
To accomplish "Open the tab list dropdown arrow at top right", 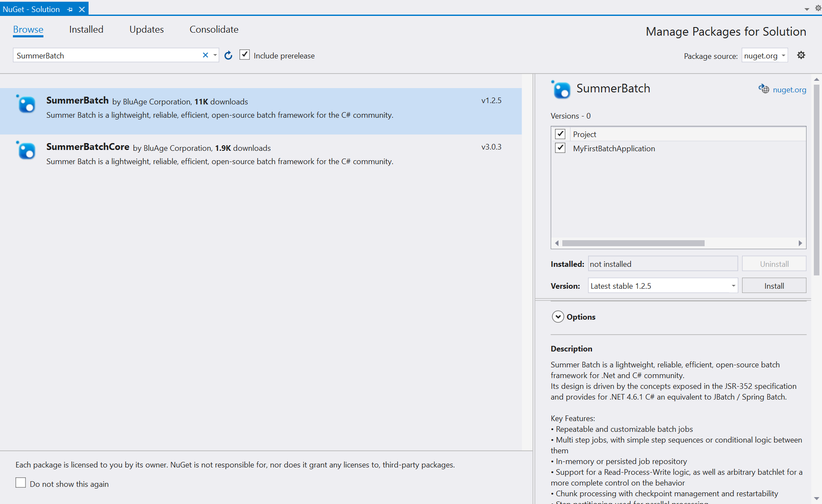I will 807,9.
